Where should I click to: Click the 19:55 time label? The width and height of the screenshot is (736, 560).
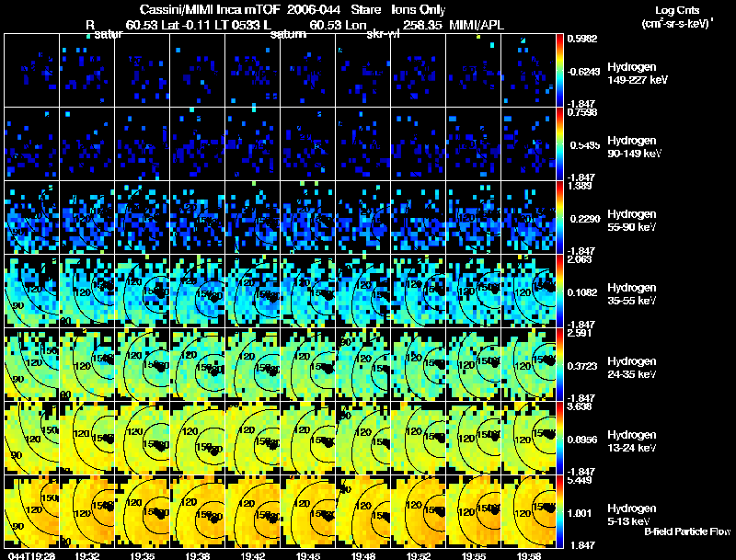(x=473, y=555)
